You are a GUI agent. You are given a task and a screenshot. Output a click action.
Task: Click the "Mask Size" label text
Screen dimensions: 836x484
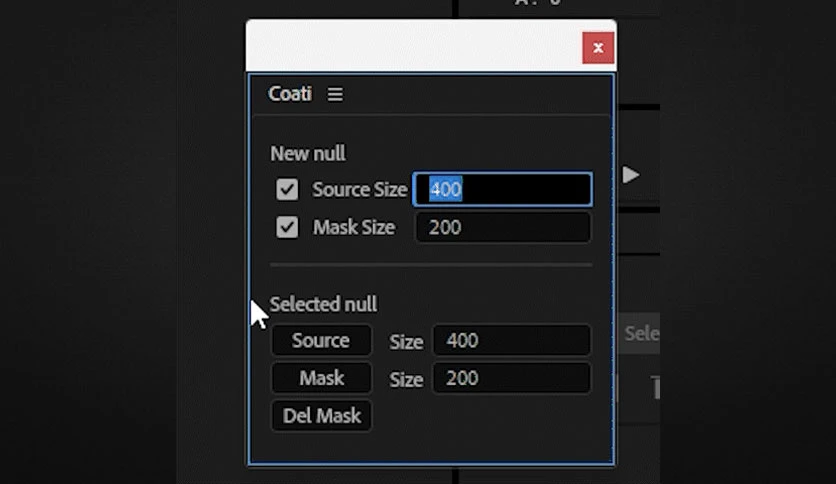354,228
